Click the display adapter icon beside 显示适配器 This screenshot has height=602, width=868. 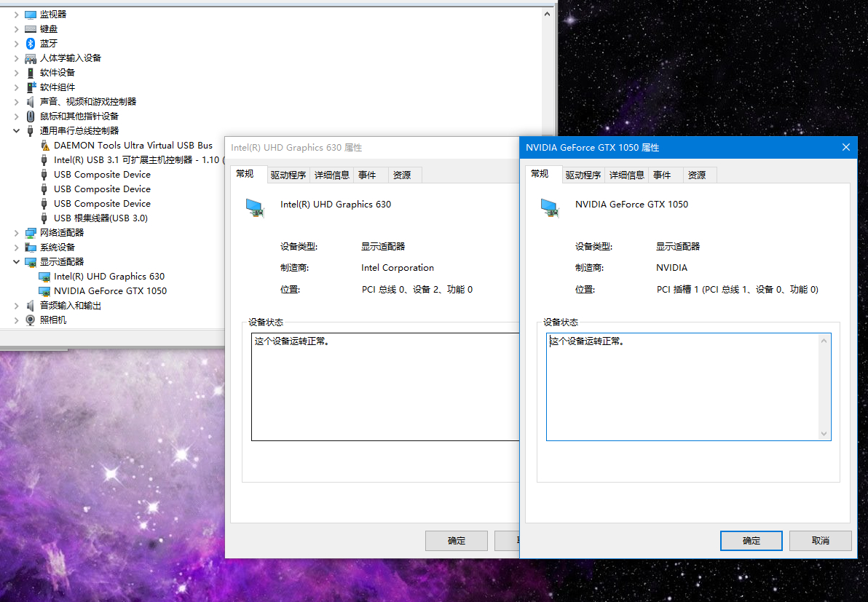[x=31, y=262]
